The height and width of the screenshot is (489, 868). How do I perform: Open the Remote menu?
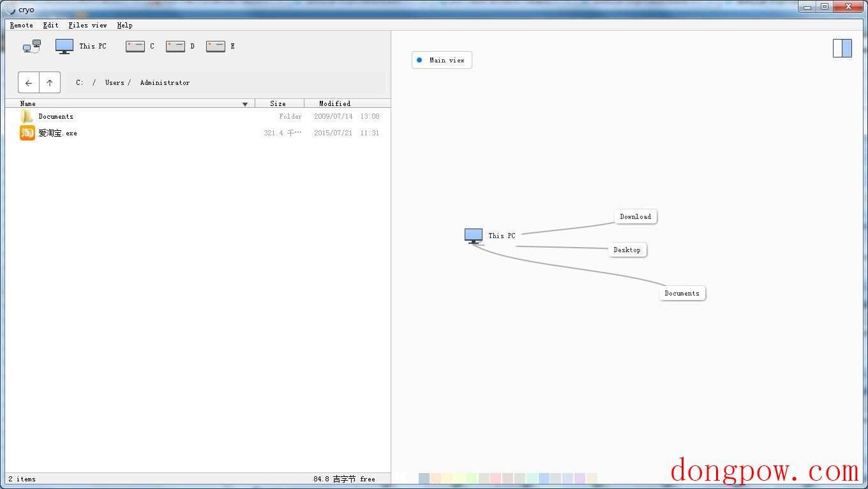22,25
